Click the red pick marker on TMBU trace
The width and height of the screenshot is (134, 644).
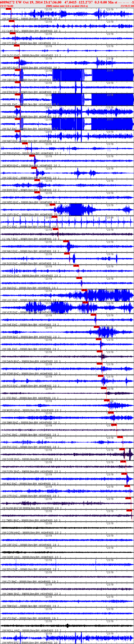pos(129,511)
